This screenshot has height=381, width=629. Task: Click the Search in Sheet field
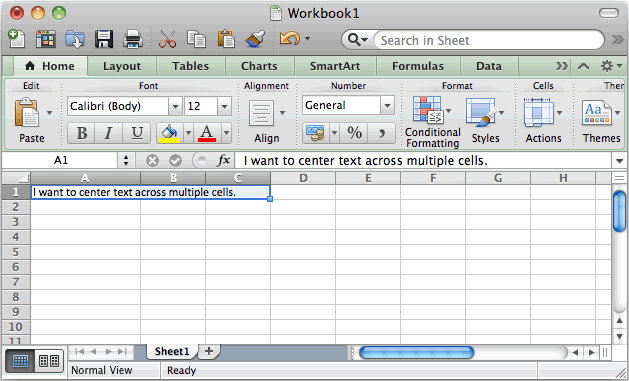[x=489, y=40]
